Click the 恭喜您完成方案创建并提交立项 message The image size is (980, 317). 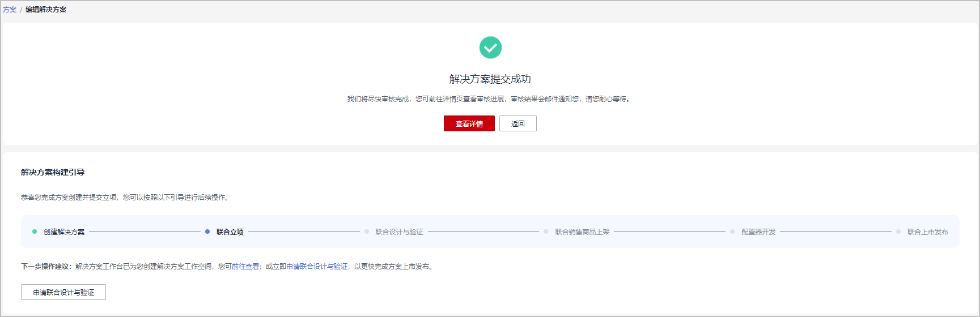[125, 198]
